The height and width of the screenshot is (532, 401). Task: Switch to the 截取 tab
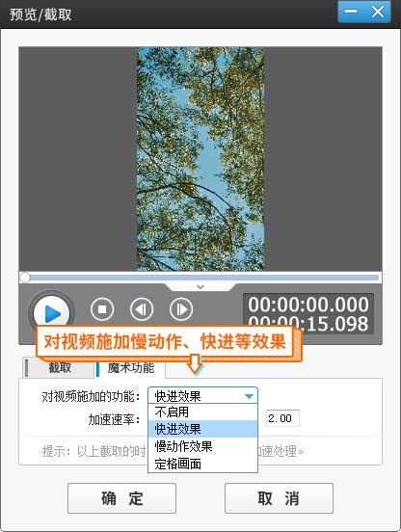[x=59, y=367]
